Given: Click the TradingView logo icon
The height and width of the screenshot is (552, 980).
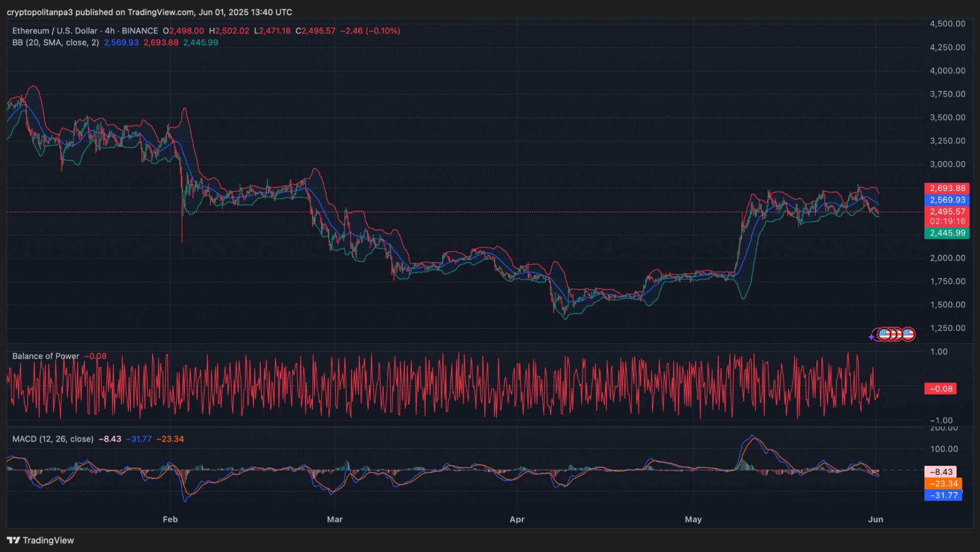Looking at the screenshot, I should coord(13,540).
